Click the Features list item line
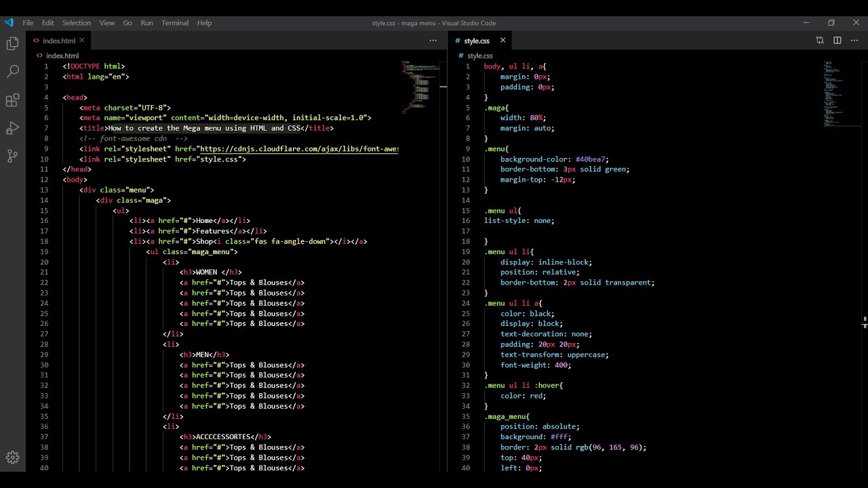The height and width of the screenshot is (488, 868). click(x=198, y=231)
